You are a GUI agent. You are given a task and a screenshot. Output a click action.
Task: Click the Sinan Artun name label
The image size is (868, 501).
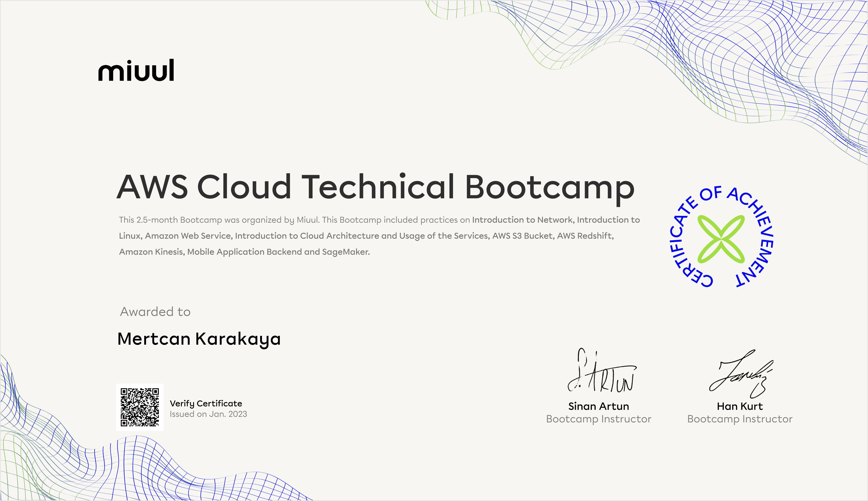point(598,406)
